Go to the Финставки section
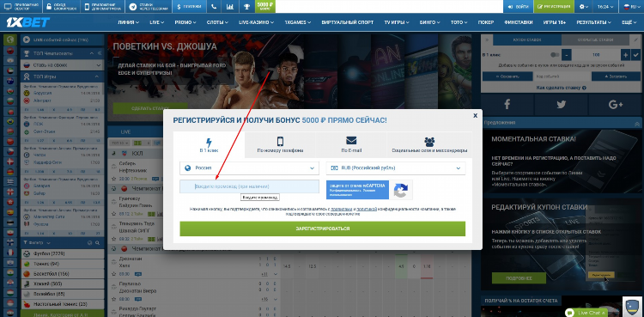Screen dimensions: 644x317 519,22
